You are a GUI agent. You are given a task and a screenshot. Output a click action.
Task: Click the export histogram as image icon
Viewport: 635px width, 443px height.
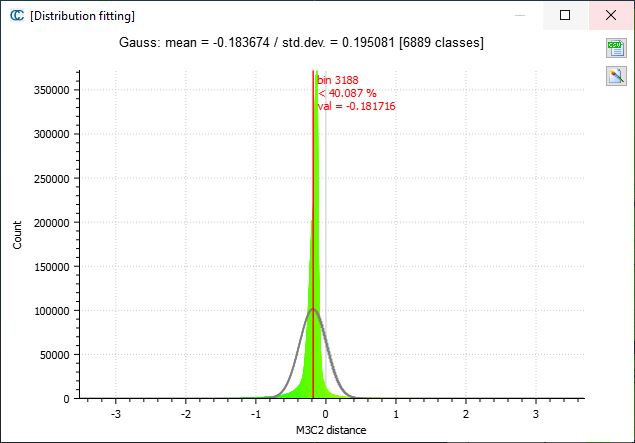click(x=614, y=76)
